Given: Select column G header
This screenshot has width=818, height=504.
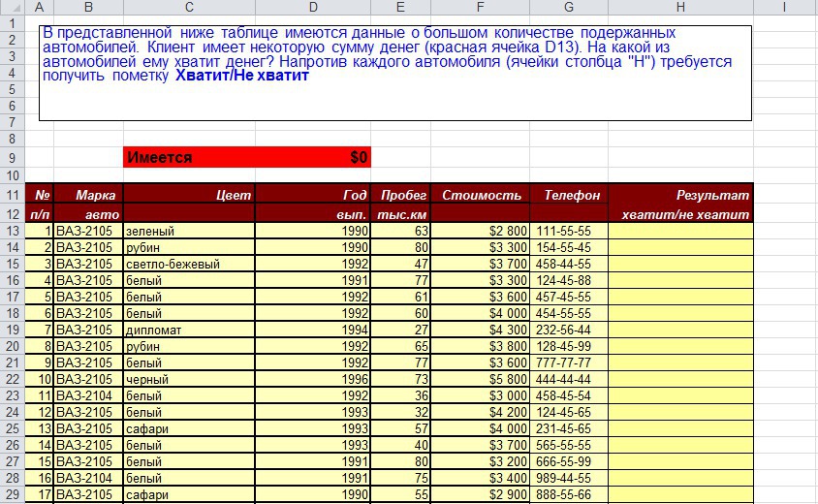Looking at the screenshot, I should (569, 8).
